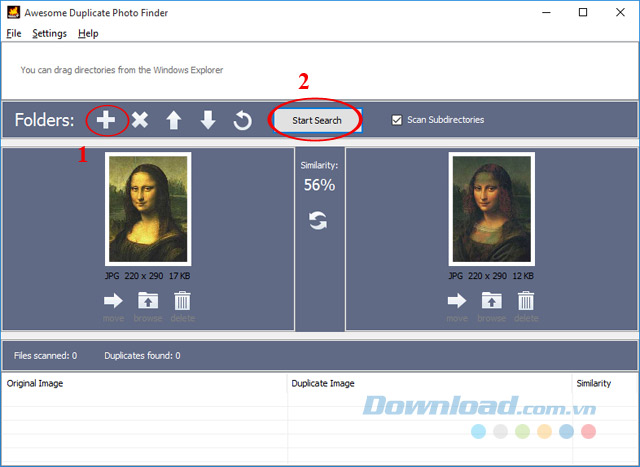Minimize the application window
The image size is (640, 467).
point(546,12)
